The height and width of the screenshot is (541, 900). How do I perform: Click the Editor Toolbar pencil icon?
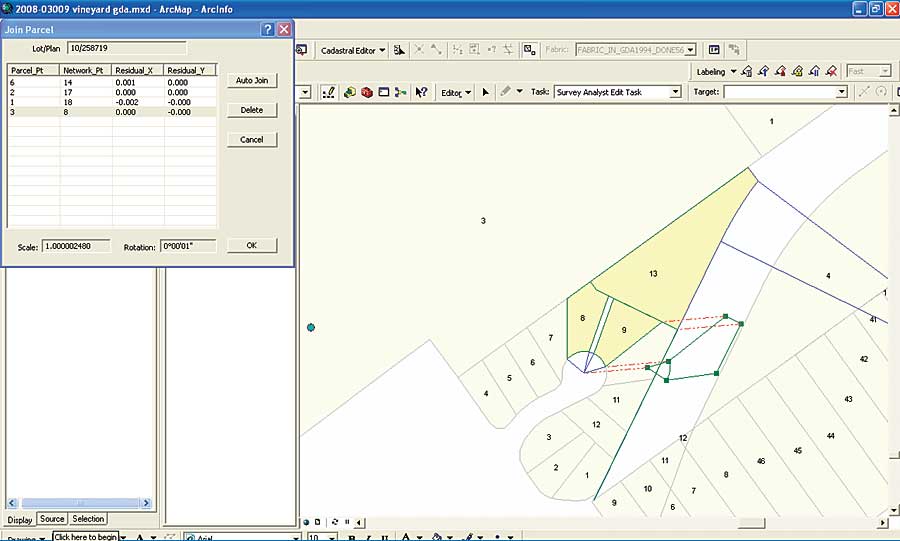coord(329,92)
